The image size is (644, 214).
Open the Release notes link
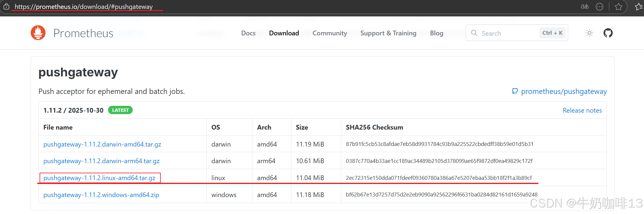(x=582, y=110)
